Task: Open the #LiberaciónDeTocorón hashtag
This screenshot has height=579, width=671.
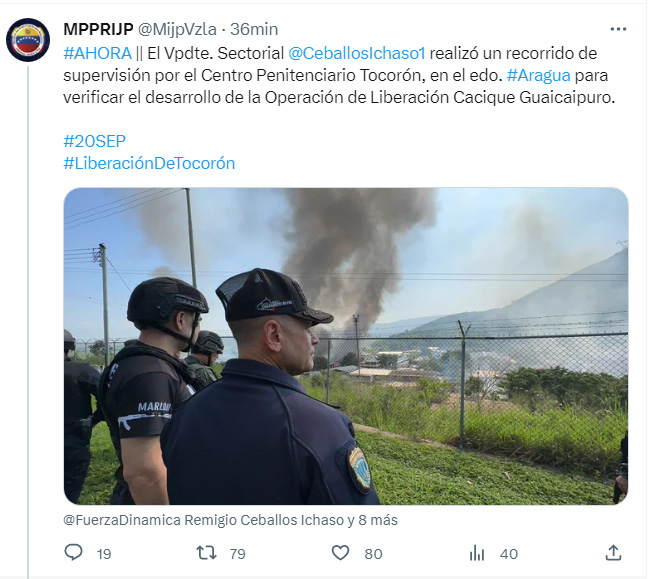Action: (x=149, y=163)
